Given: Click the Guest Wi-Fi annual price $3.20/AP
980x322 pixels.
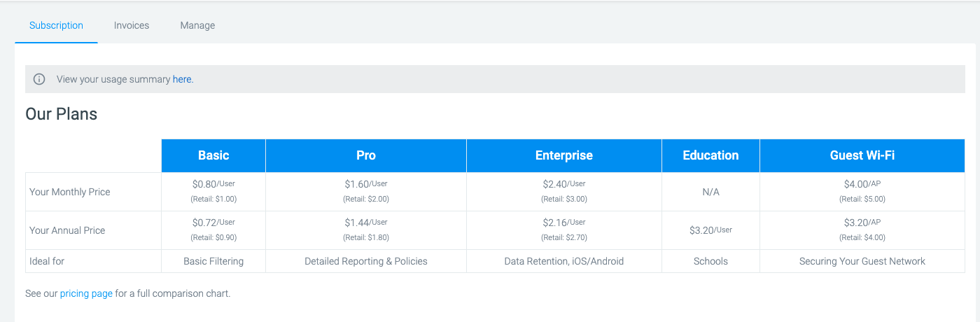Looking at the screenshot, I should click(862, 223).
